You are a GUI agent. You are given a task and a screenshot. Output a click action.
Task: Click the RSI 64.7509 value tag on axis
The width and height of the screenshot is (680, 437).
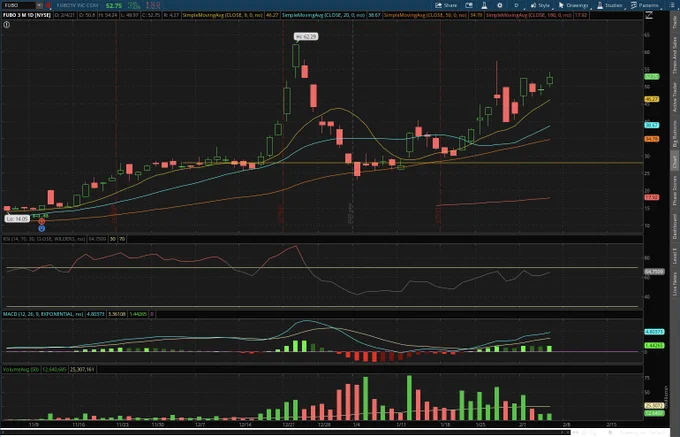coord(654,272)
